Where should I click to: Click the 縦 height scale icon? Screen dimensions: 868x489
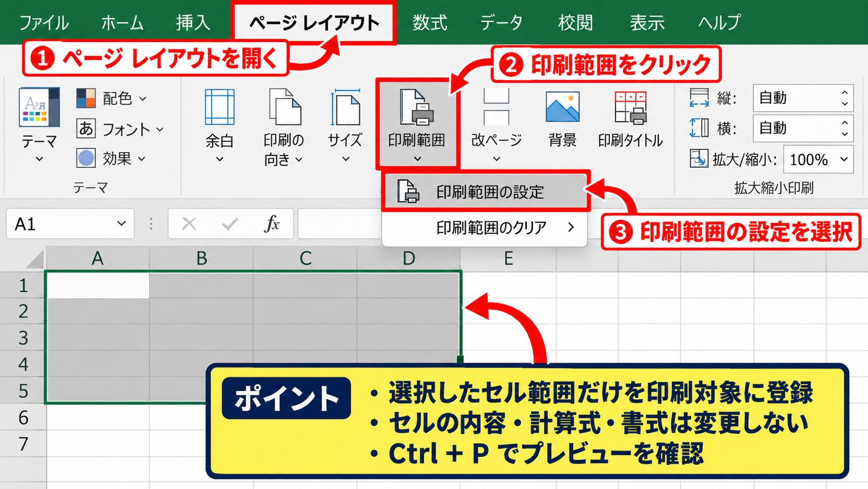(699, 98)
